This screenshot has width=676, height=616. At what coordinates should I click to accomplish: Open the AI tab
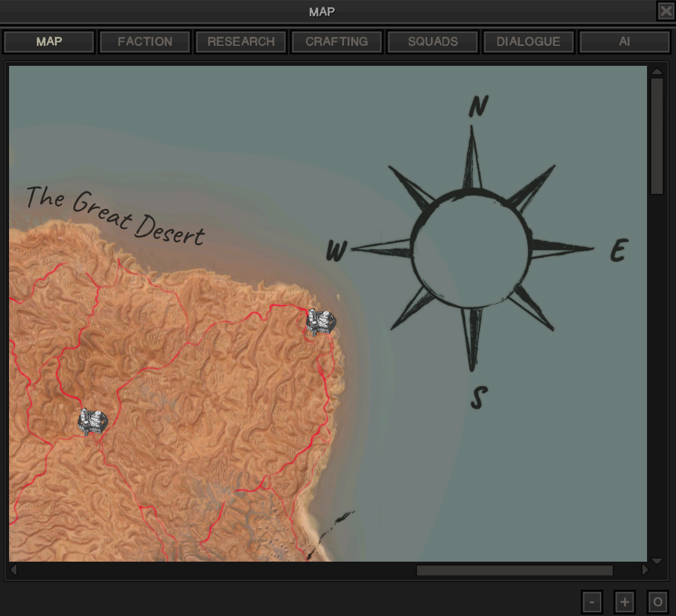point(625,42)
